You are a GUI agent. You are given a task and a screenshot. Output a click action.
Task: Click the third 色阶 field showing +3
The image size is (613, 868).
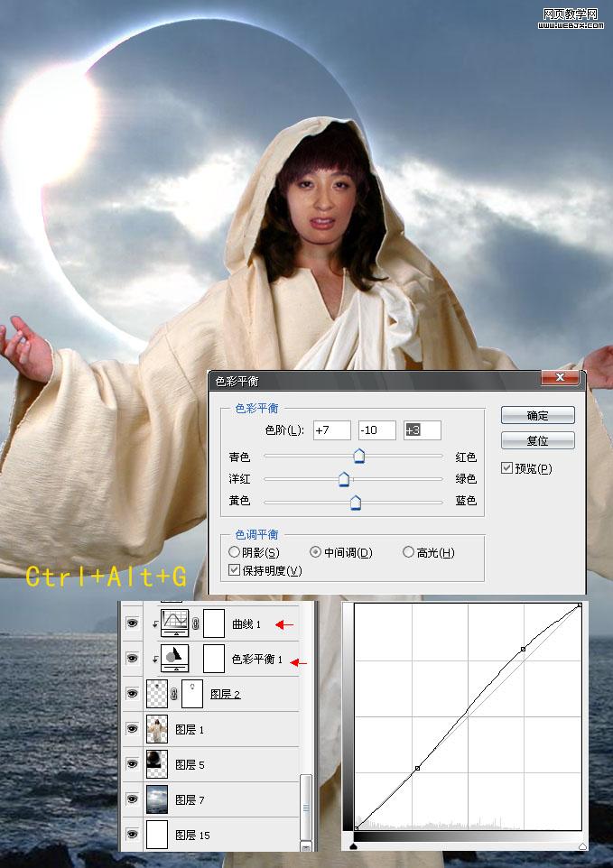pyautogui.click(x=423, y=430)
